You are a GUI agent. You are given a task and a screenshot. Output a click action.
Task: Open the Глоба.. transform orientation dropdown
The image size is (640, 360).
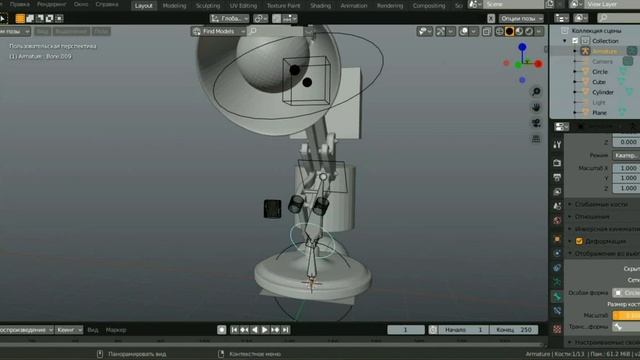(229, 18)
